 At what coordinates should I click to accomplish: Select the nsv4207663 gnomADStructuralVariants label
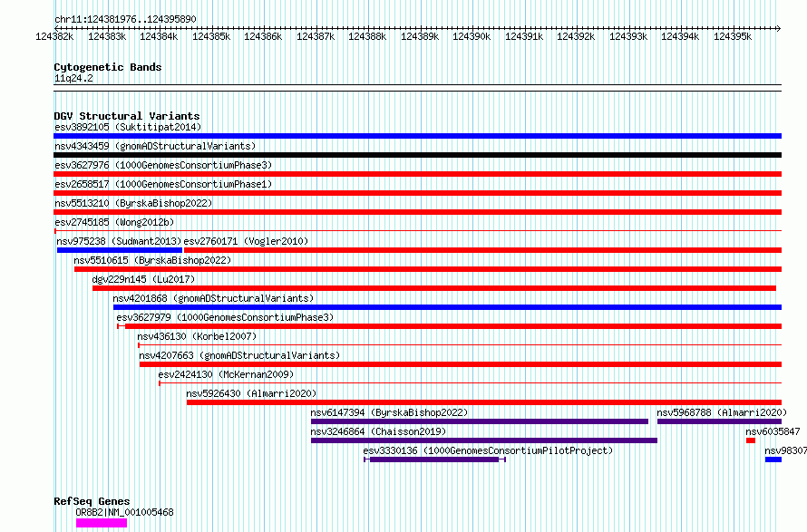[239, 355]
